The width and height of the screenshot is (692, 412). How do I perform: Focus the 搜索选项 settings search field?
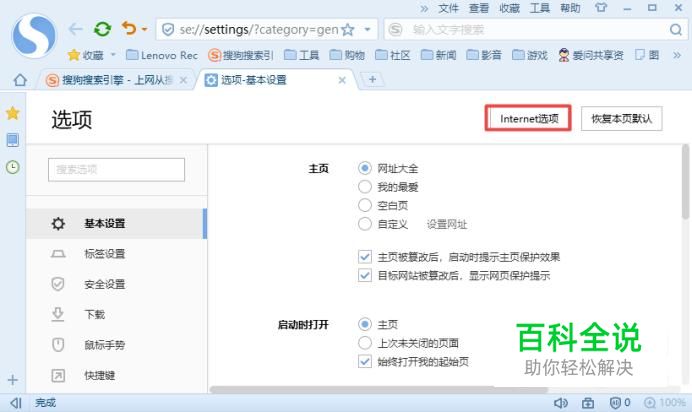[117, 169]
